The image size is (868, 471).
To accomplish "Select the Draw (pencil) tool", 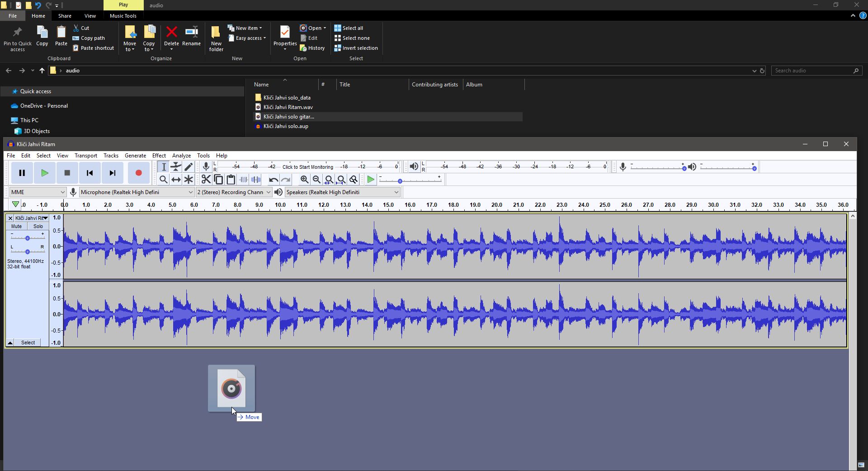I will click(x=189, y=167).
